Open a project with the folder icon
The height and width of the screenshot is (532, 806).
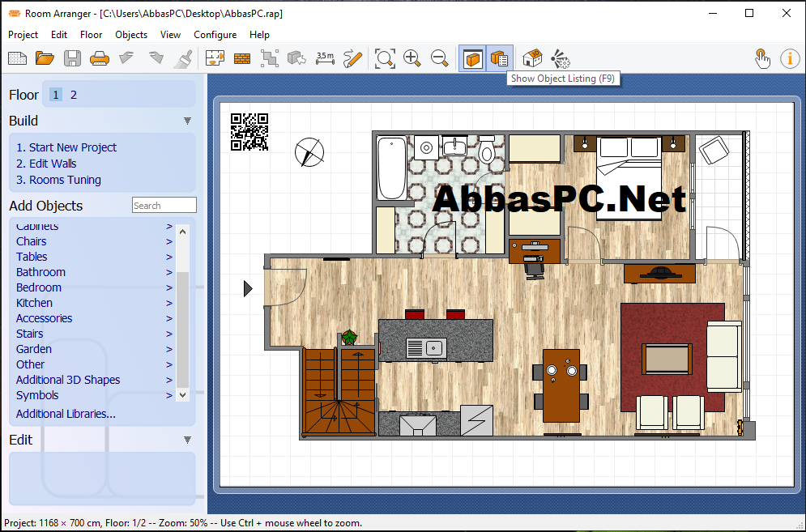(x=45, y=58)
